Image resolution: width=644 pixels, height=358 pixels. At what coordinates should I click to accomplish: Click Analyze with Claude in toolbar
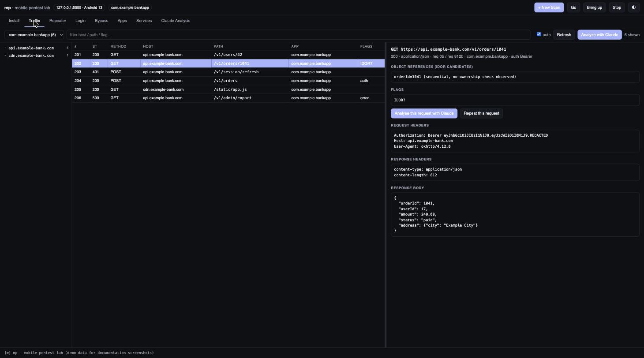[x=599, y=35]
